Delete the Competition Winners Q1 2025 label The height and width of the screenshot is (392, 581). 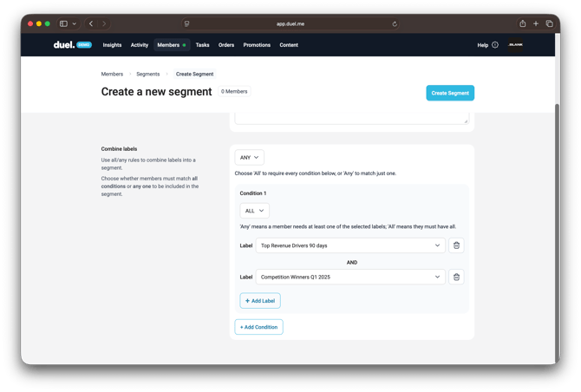[x=456, y=277]
